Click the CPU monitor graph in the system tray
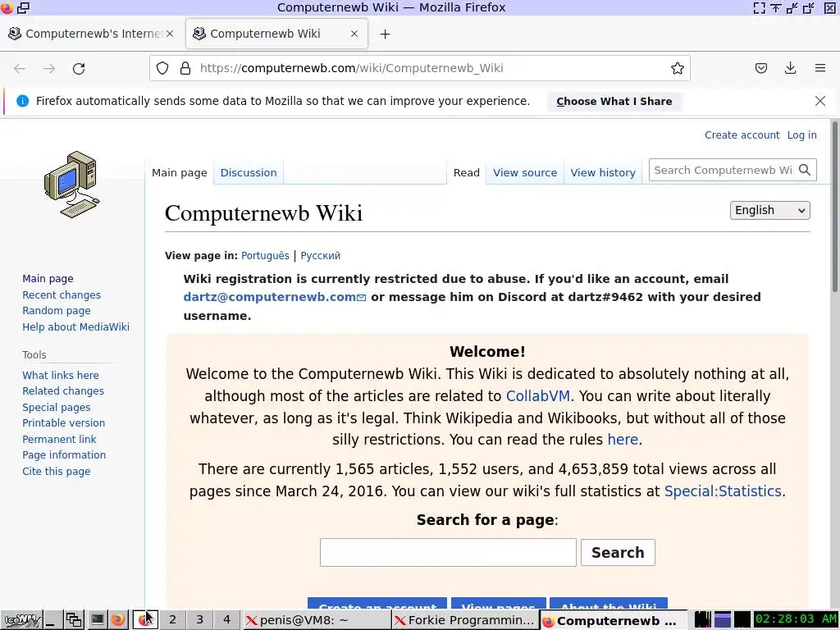The image size is (840, 630). (x=703, y=620)
